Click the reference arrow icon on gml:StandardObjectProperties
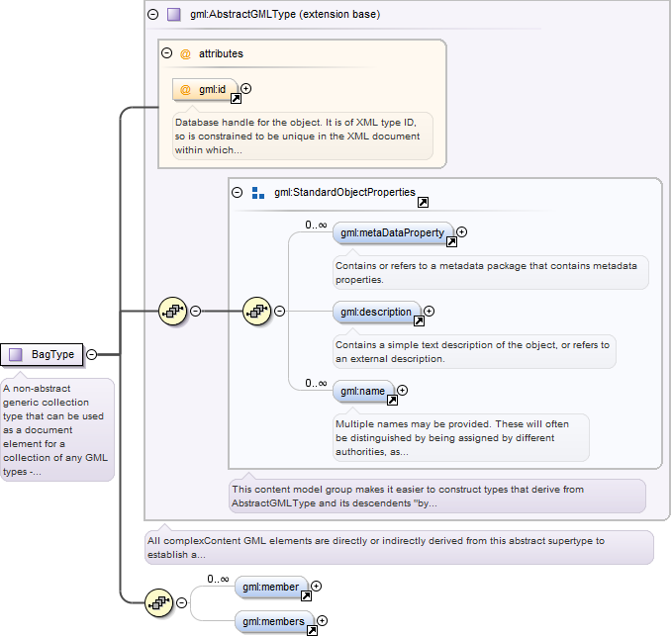This screenshot has width=672, height=637. [x=423, y=202]
